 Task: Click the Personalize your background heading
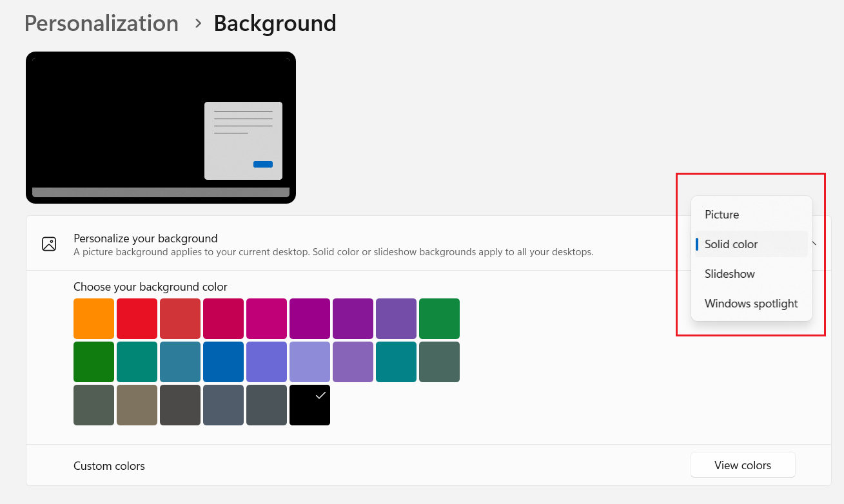[146, 238]
